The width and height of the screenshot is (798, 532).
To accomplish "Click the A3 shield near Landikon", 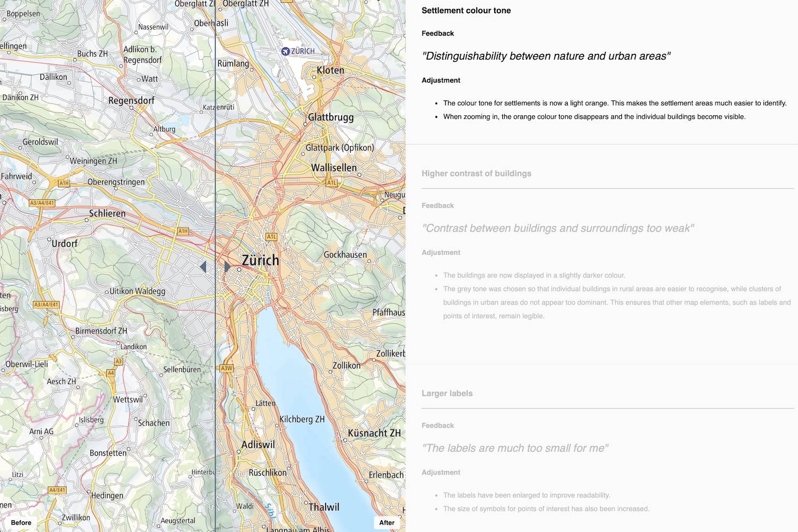I will (119, 361).
